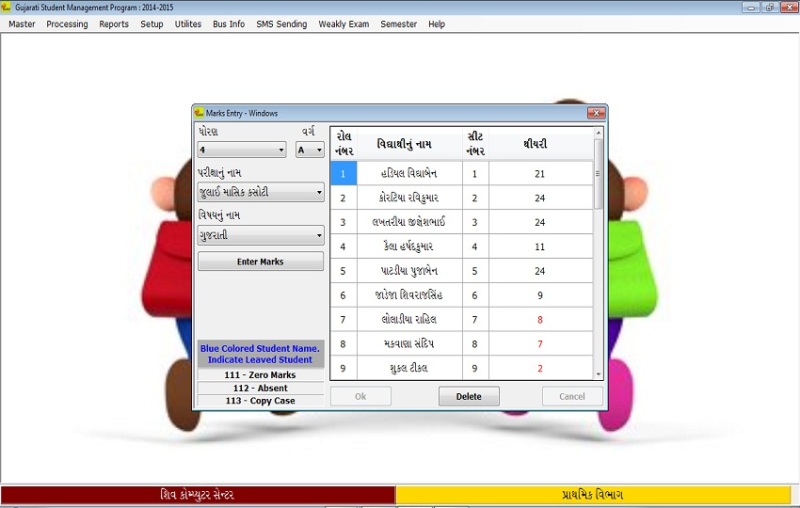The width and height of the screenshot is (800, 508).
Task: Click the roll number column header
Action: 344,144
